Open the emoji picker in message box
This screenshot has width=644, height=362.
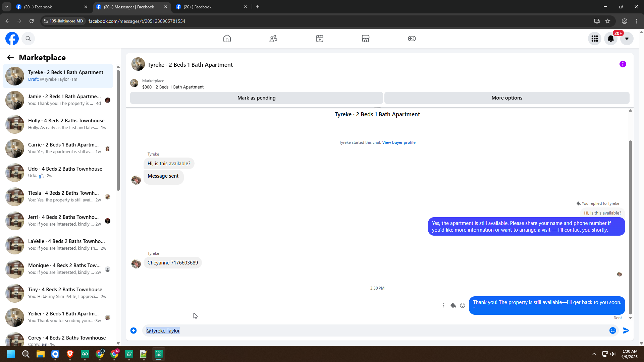tap(613, 330)
